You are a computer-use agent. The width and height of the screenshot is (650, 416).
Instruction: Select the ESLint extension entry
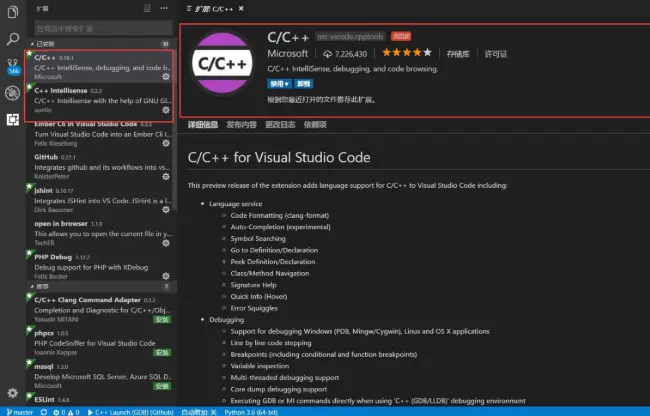(x=100, y=399)
